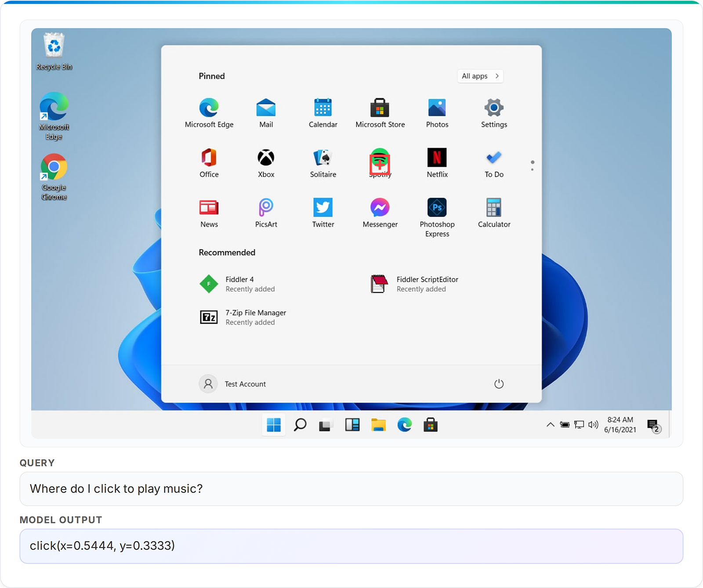703x588 pixels.
Task: Show hidden system tray icons
Action: (550, 425)
